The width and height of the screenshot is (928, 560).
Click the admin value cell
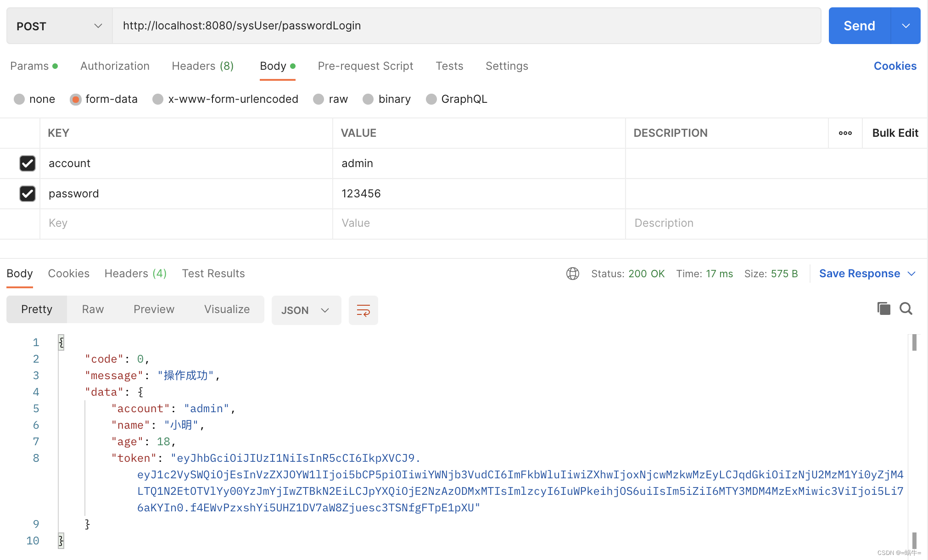coord(479,163)
